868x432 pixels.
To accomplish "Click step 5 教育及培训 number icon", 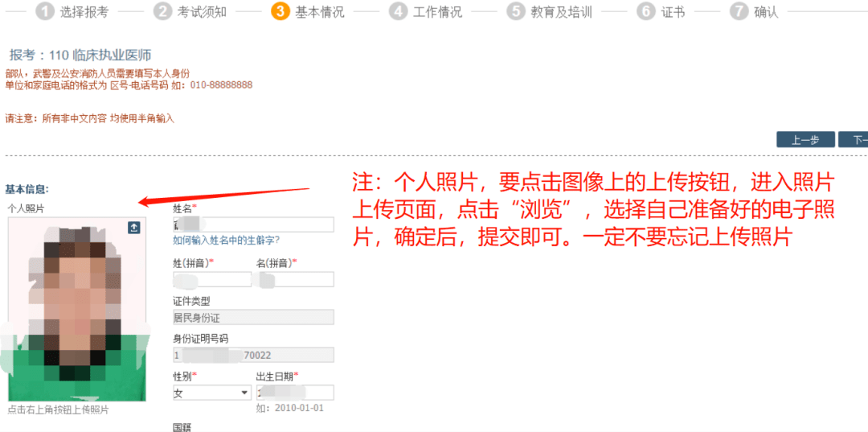I will (515, 11).
